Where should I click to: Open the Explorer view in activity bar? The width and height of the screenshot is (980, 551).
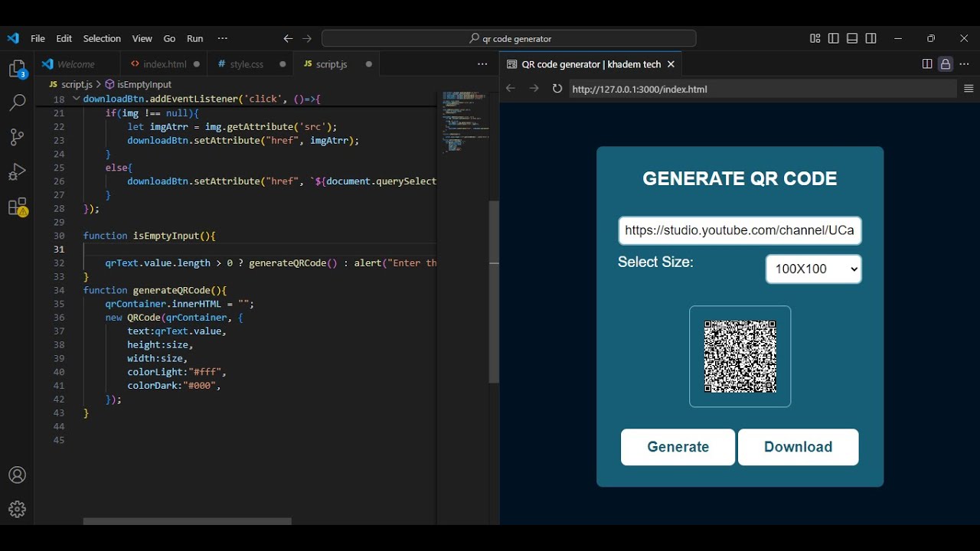(18, 70)
